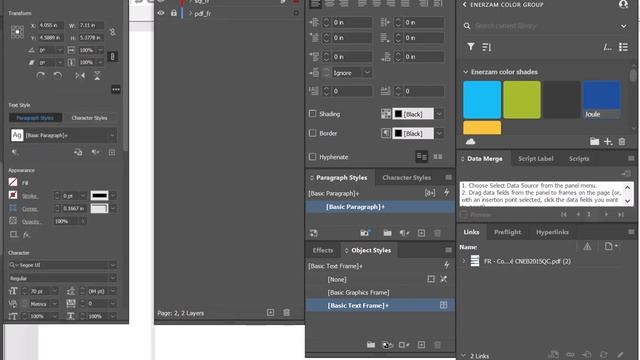The width and height of the screenshot is (640, 360).
Task: Create new object style icon
Action: (x=421, y=345)
